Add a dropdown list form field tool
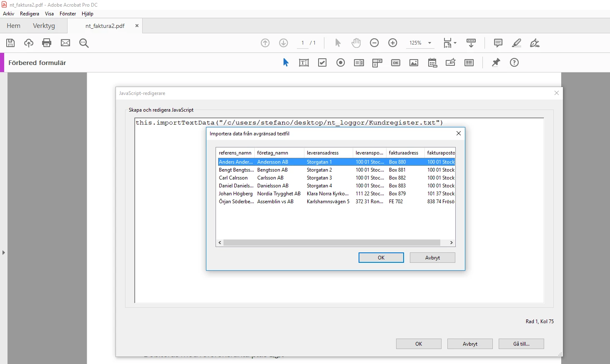Screen dimensions: 610x364 coord(377,63)
